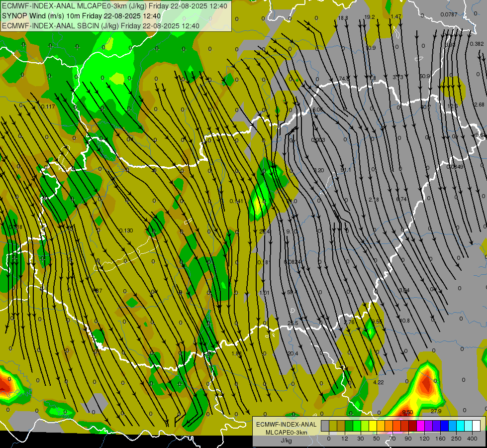Image resolution: width=487 pixels, height=448 pixels.
Task: Select the map value 0.0787
Action: (449, 14)
